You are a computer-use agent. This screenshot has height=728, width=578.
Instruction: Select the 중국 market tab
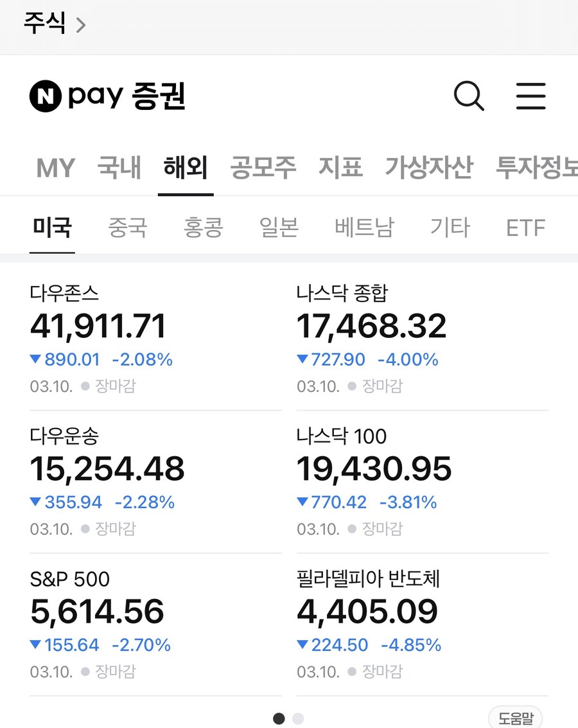coord(128,226)
